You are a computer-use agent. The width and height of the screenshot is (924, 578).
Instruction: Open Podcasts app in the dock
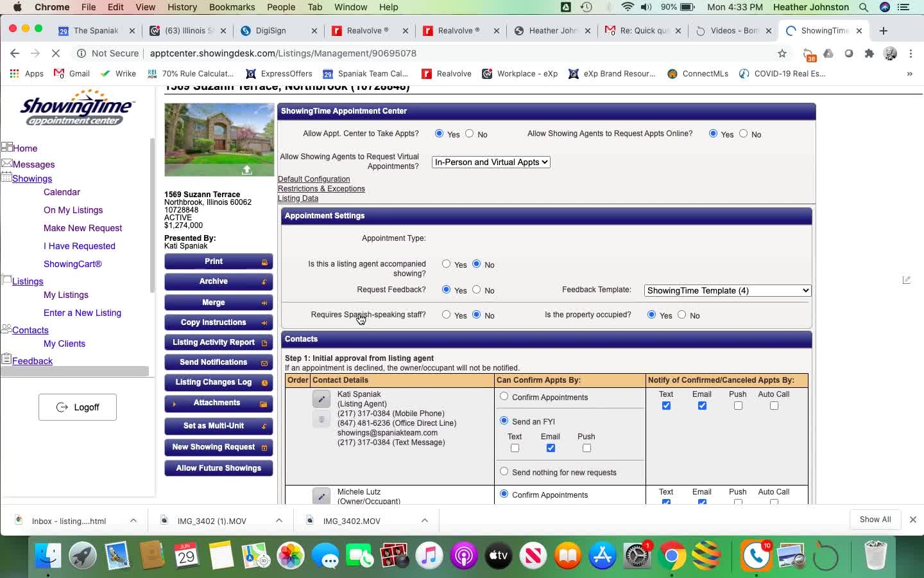pos(464,556)
